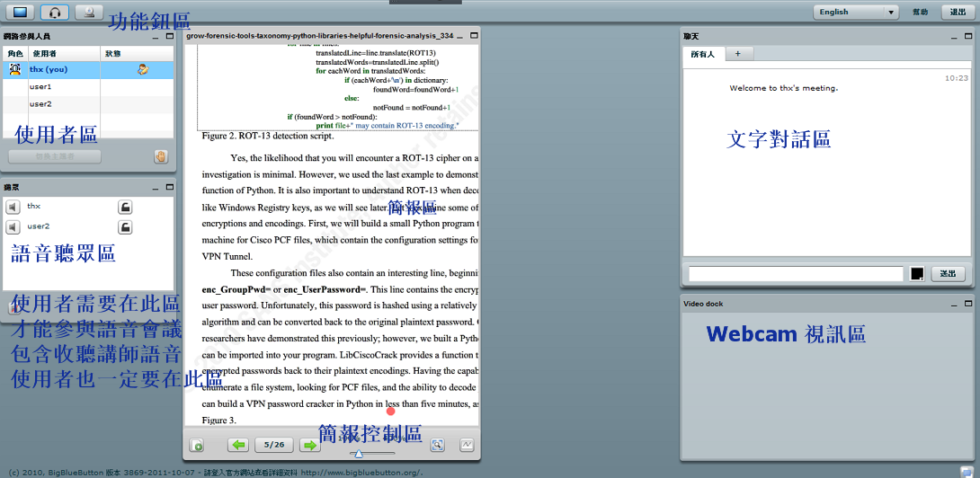Switch to the 所有人 chat tab
This screenshot has height=478, width=980.
[702, 55]
